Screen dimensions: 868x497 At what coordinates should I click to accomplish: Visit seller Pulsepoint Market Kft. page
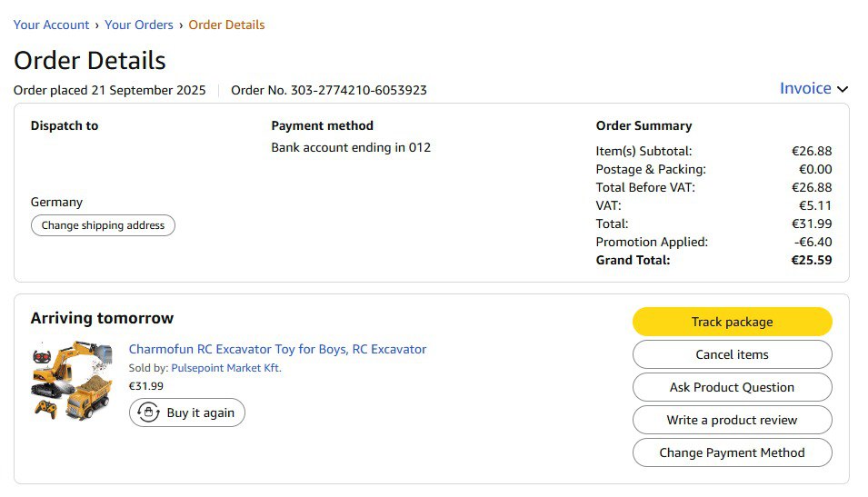tap(226, 368)
